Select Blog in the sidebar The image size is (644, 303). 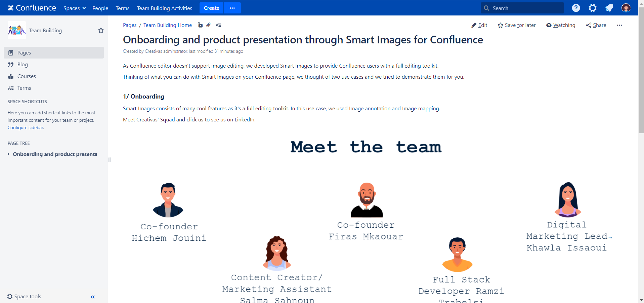point(23,65)
